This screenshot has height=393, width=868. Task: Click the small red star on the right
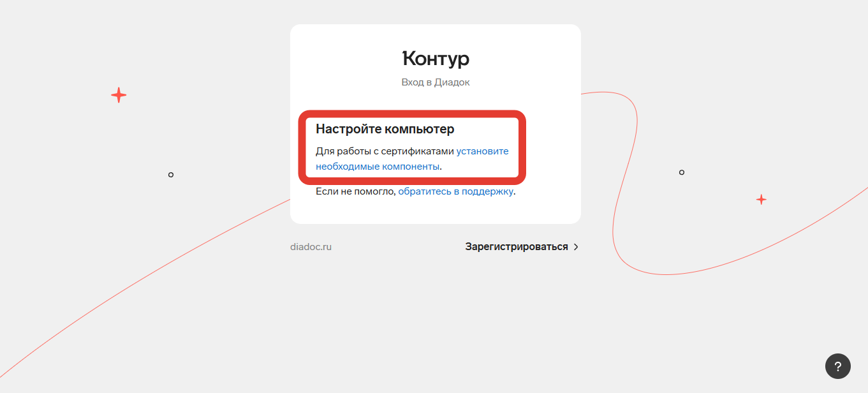761,200
